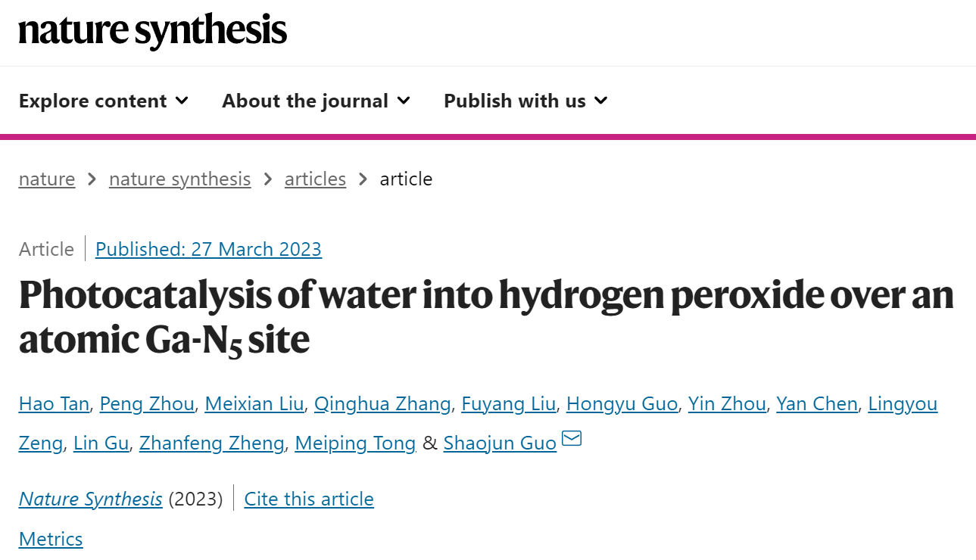Image resolution: width=976 pixels, height=560 pixels.
Task: Expand the Explore content dropdown
Action: click(104, 101)
